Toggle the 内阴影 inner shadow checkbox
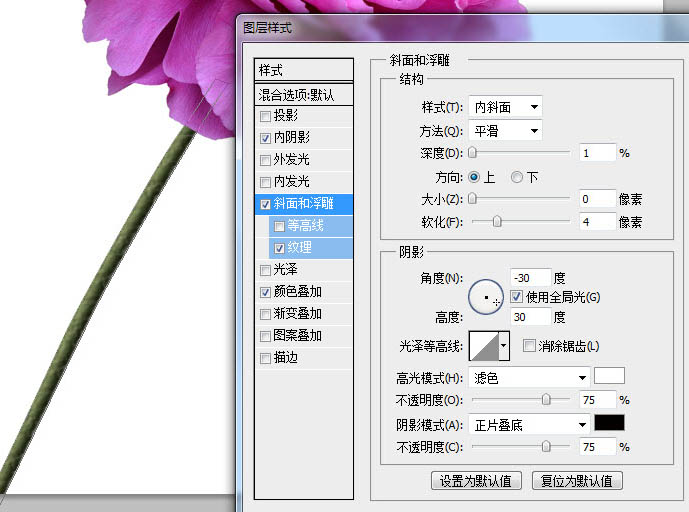Image resolution: width=689 pixels, height=512 pixels. pyautogui.click(x=265, y=138)
